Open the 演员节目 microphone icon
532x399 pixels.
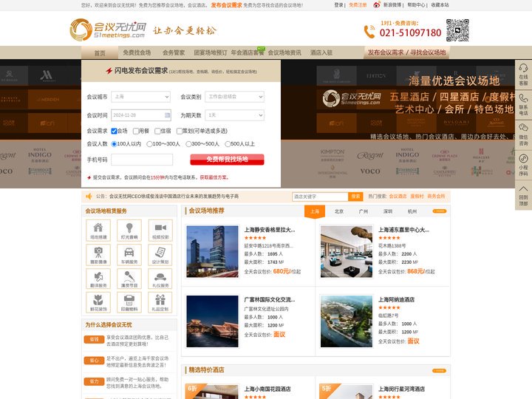[129, 279]
